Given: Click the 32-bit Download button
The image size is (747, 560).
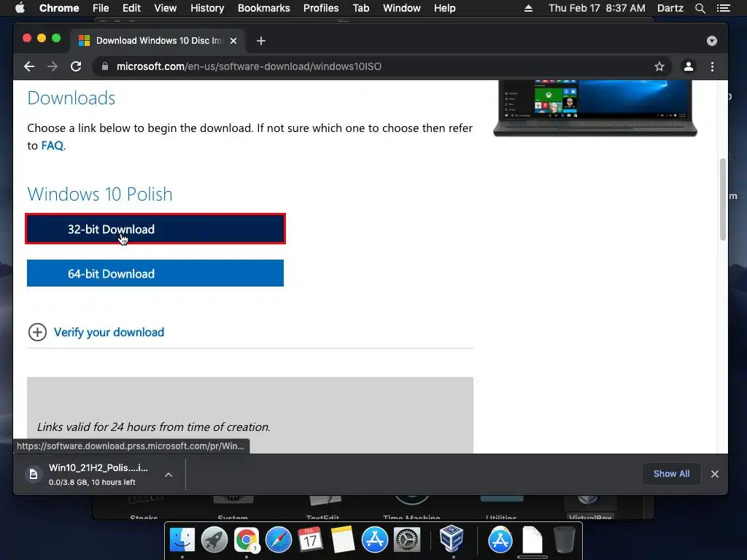Looking at the screenshot, I should (x=155, y=229).
